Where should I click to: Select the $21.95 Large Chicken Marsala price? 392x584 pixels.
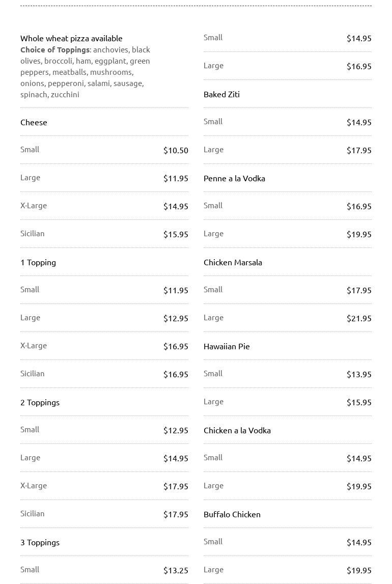(x=359, y=318)
